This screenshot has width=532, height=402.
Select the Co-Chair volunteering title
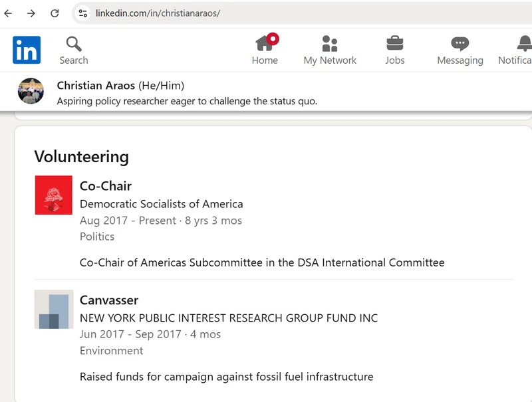point(106,186)
